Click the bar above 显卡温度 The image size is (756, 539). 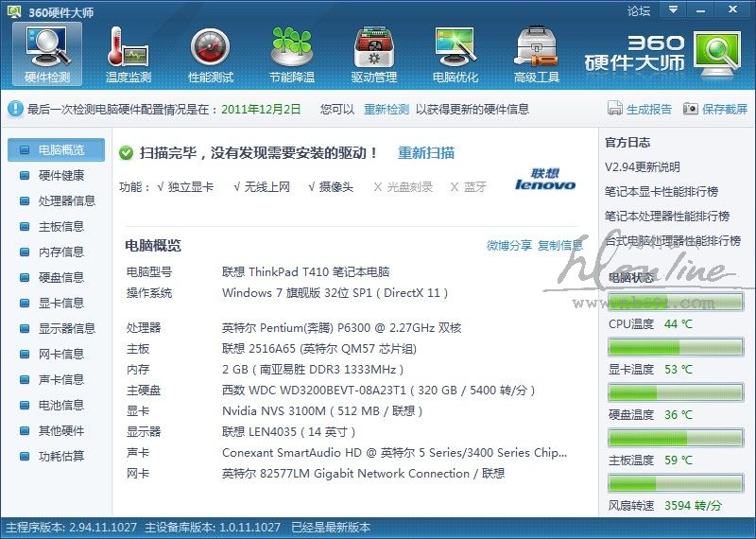[x=676, y=347]
